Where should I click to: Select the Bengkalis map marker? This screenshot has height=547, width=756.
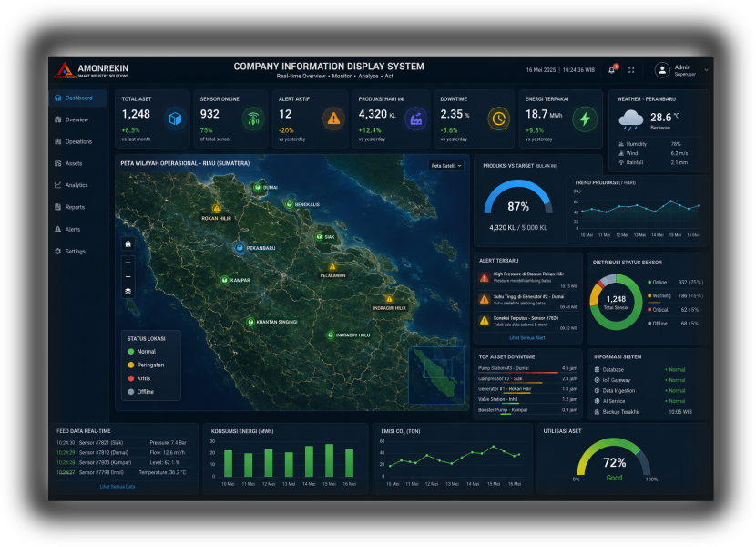click(290, 205)
